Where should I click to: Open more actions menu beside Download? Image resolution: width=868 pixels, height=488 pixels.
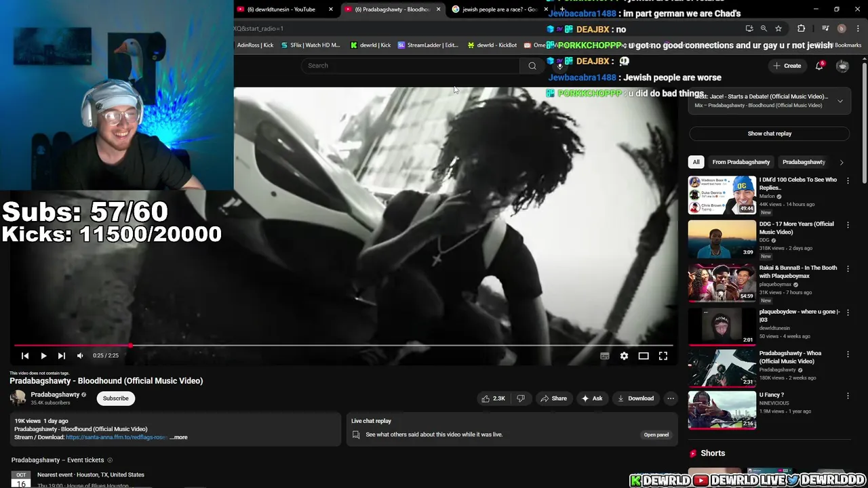[x=671, y=399]
